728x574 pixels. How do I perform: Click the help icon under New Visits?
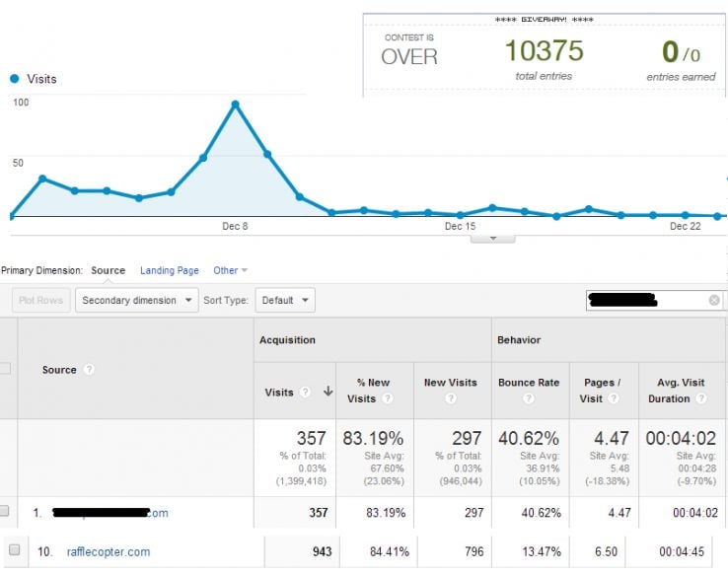(451, 399)
